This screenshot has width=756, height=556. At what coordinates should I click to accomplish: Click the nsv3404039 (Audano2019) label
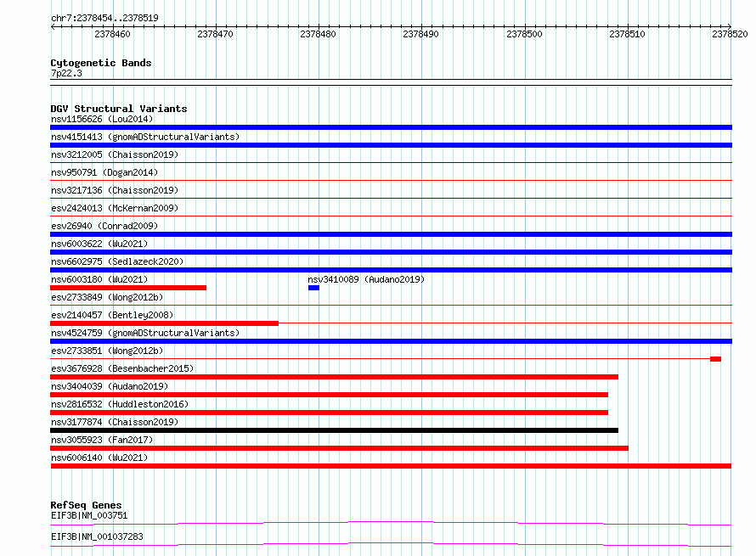pyautogui.click(x=110, y=386)
